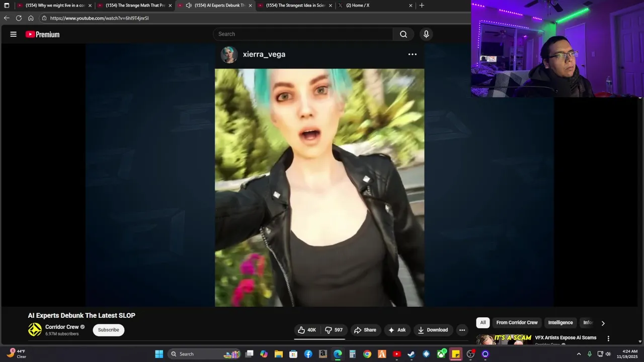Close the AI Experts Debunk tab

pos(250,6)
